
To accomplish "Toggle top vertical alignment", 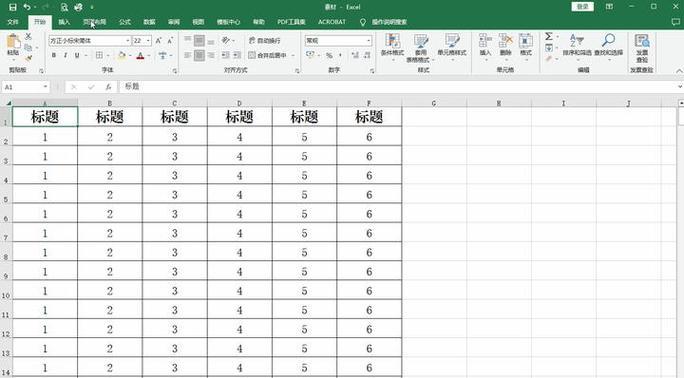I will tap(188, 40).
